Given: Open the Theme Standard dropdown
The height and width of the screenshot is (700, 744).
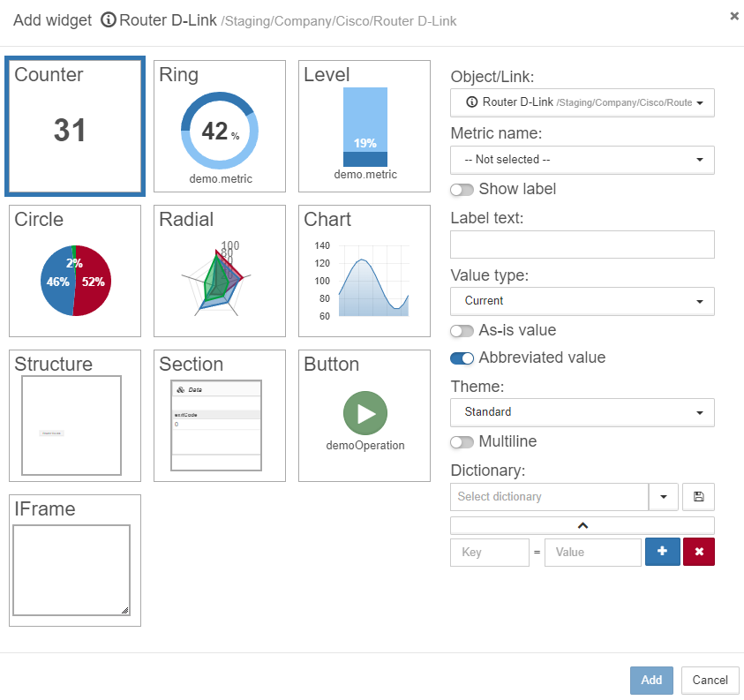Looking at the screenshot, I should pos(582,412).
